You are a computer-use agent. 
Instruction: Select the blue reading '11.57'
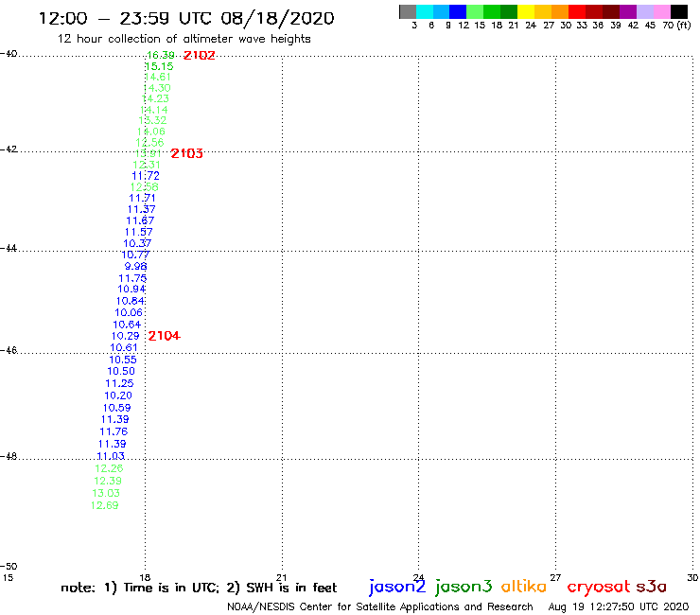(138, 232)
